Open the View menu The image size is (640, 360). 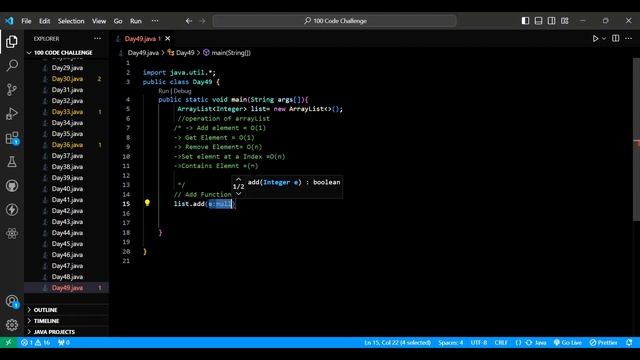pos(99,21)
